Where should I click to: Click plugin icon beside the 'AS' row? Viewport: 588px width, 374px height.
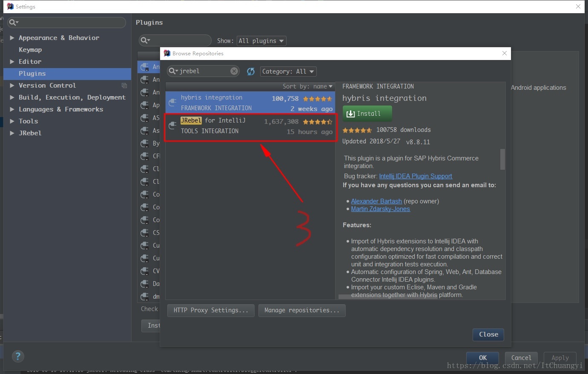pos(145,118)
